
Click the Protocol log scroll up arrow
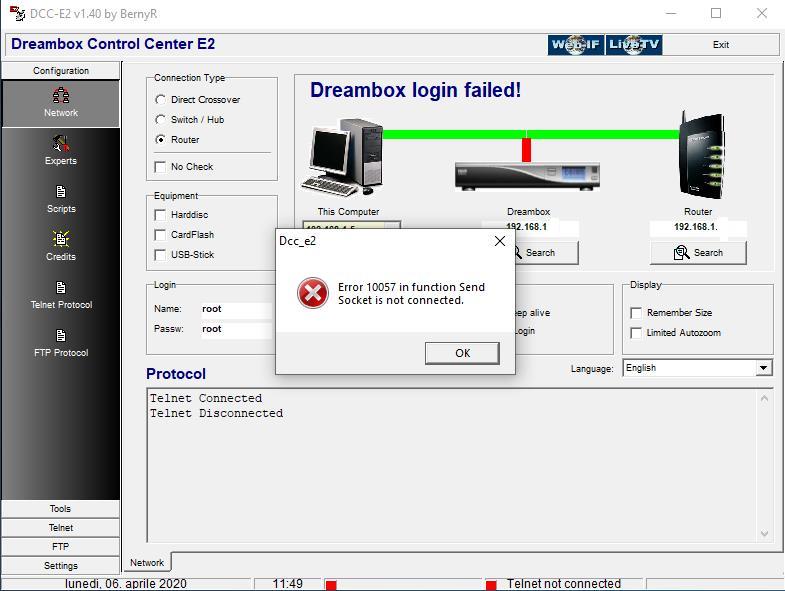[764, 399]
